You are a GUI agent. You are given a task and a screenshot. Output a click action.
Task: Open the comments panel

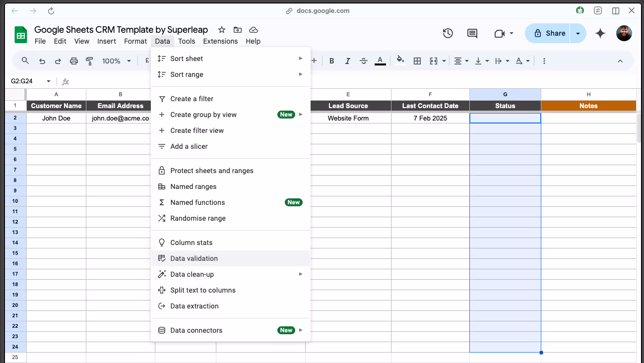point(472,33)
